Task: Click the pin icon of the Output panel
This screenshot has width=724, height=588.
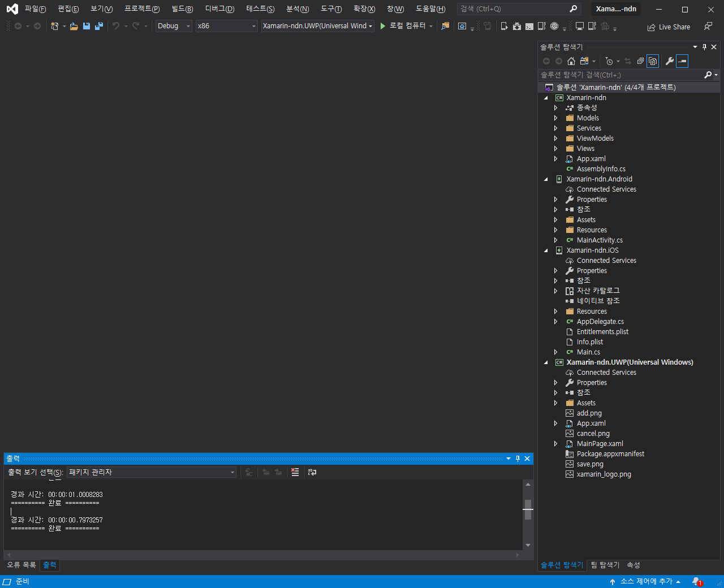Action: tap(518, 459)
